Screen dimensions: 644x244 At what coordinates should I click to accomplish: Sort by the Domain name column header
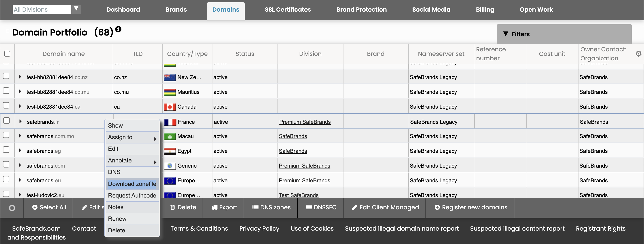[x=64, y=54]
